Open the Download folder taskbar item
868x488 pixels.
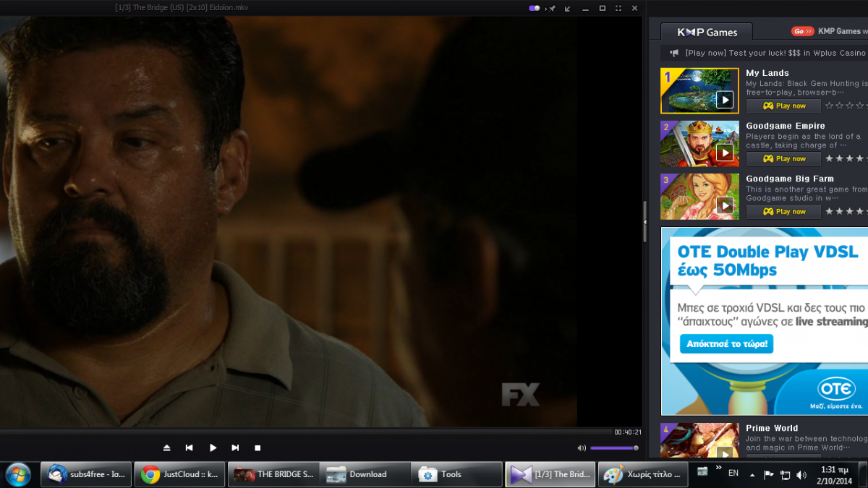coord(365,474)
